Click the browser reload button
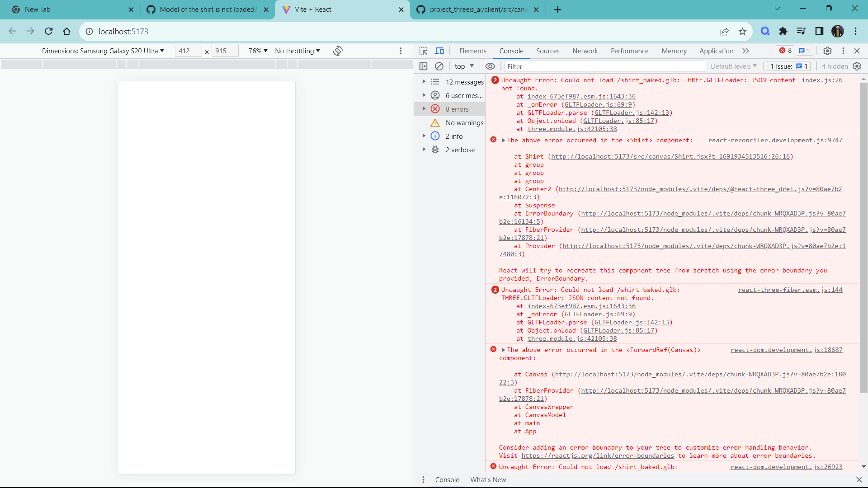The height and width of the screenshot is (488, 868). pyautogui.click(x=49, y=31)
